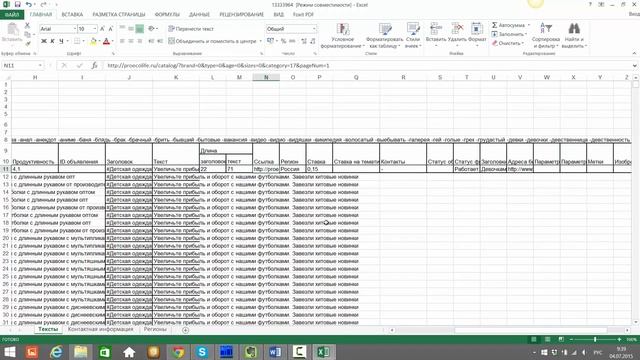The width and height of the screenshot is (640, 360).
Task: Switch to the Контактная информация sheet tab
Action: (100, 329)
